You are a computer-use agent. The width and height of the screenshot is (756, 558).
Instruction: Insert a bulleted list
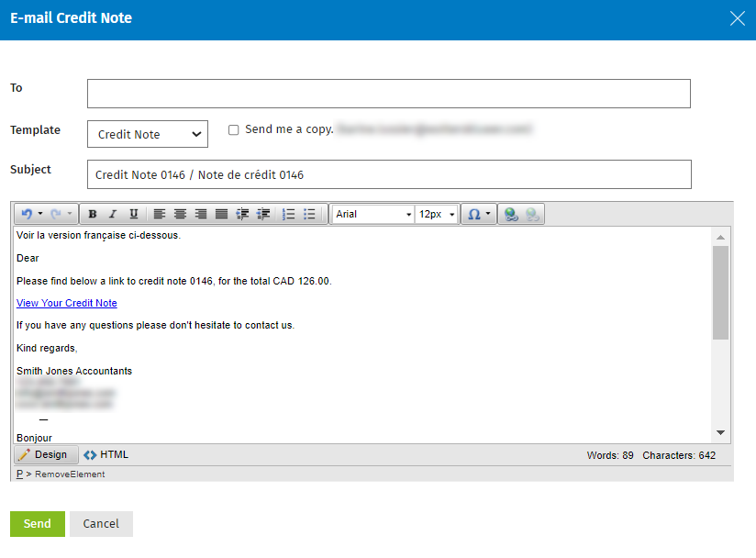coord(309,214)
